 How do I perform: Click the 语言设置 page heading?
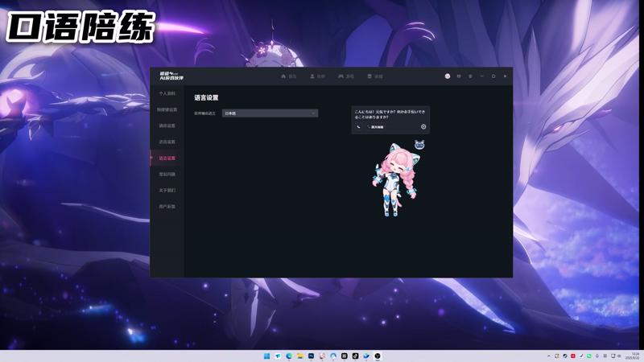click(x=206, y=97)
